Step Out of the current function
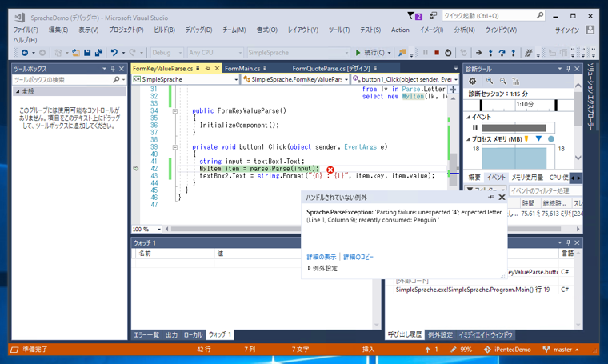Image resolution: width=608 pixels, height=364 pixels. 514,53
